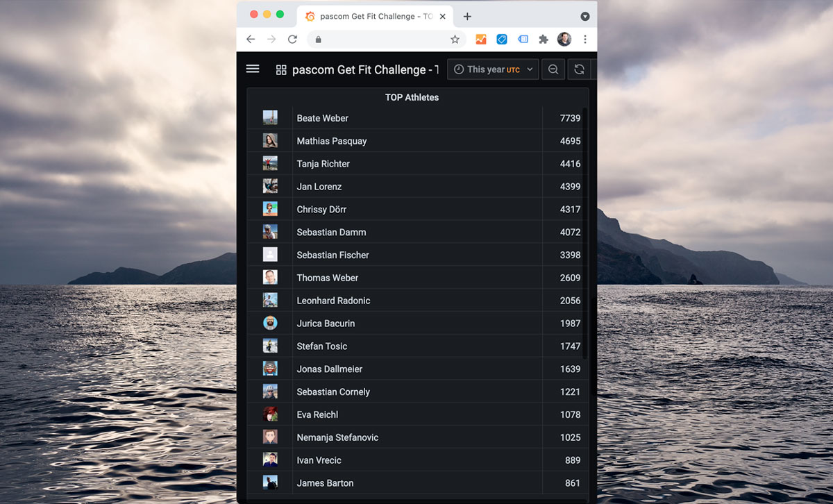The height and width of the screenshot is (504, 833).
Task: Click Tanja Richter's avatar
Action: click(270, 164)
